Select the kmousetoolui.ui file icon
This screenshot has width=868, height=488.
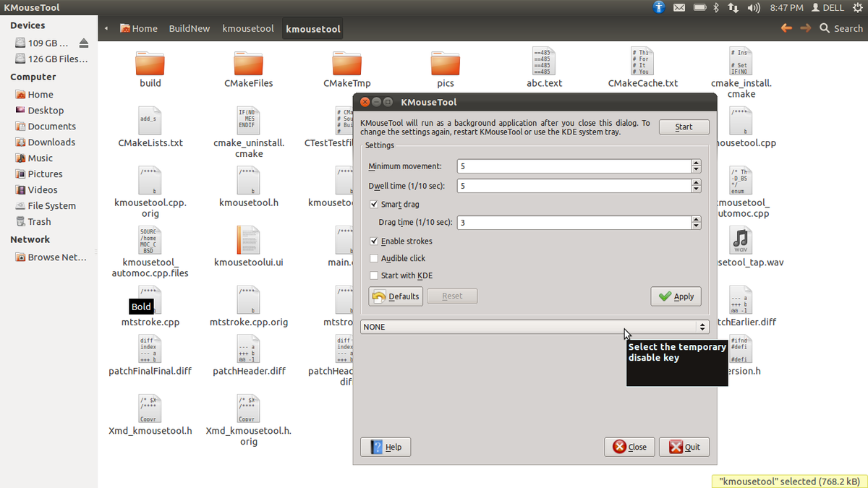point(248,241)
